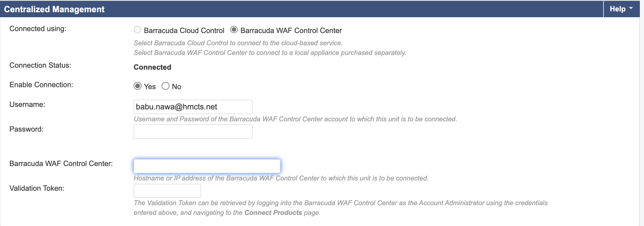Focus the Password input field
This screenshot has height=226, width=644.
193,132
